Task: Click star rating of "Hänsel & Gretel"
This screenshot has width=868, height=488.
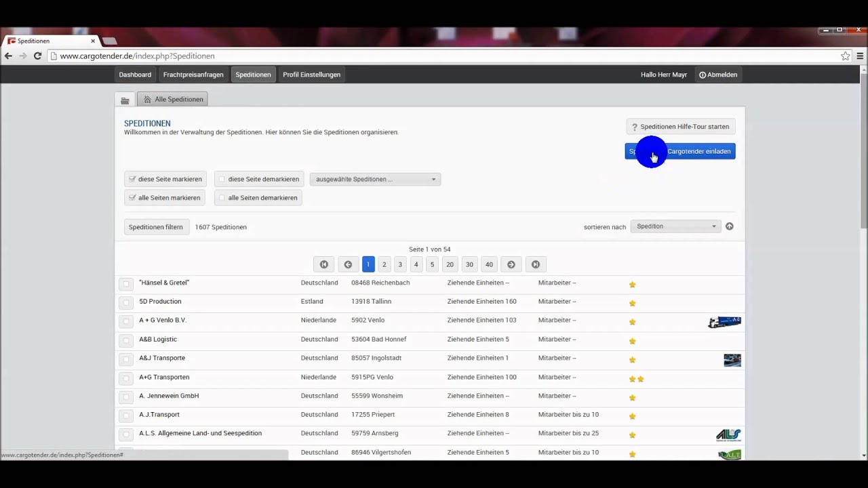Action: 632,285
